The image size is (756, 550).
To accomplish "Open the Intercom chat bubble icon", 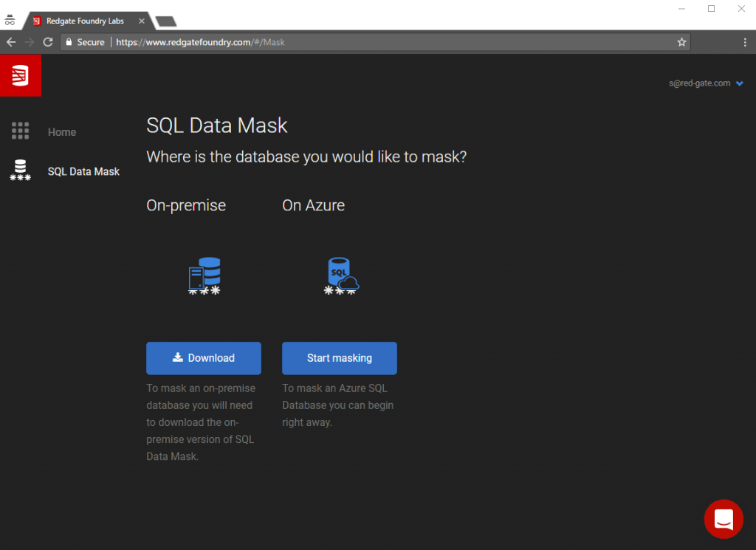I will click(724, 519).
